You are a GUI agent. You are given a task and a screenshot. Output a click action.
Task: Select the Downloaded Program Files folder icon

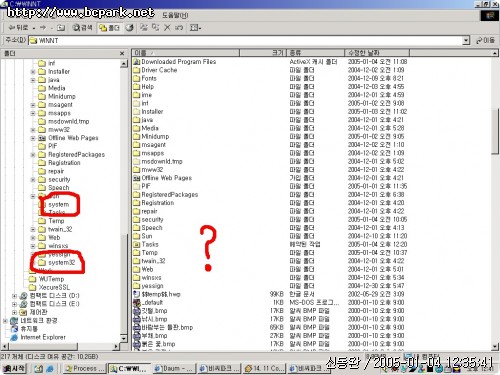point(136,62)
